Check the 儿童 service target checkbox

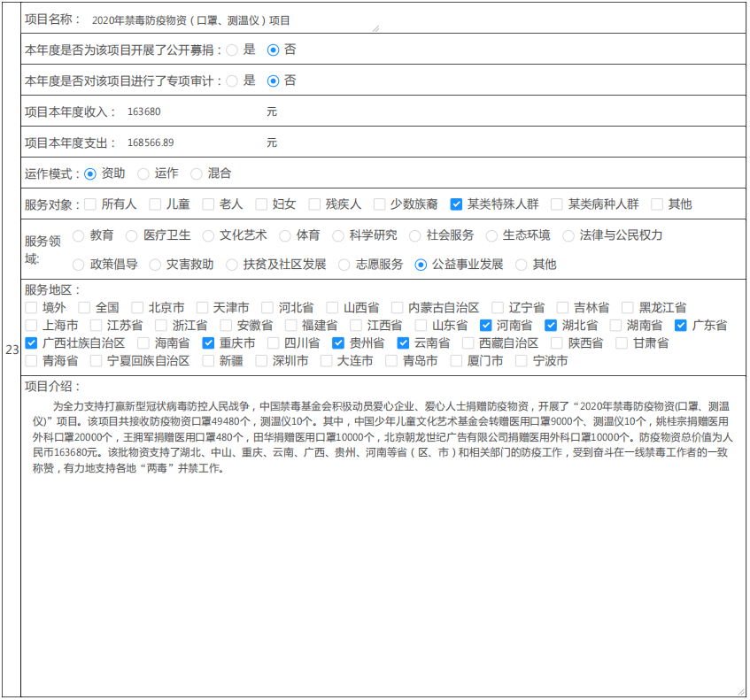[155, 204]
